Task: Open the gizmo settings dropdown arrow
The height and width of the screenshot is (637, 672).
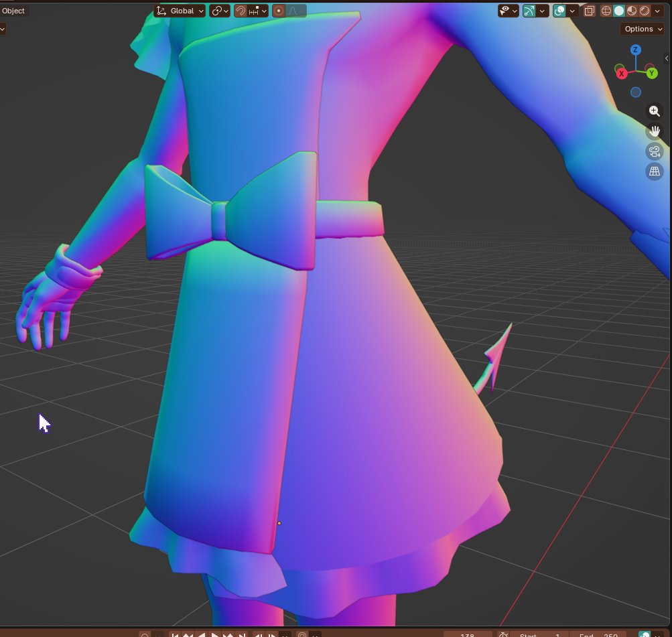Action: pos(543,11)
